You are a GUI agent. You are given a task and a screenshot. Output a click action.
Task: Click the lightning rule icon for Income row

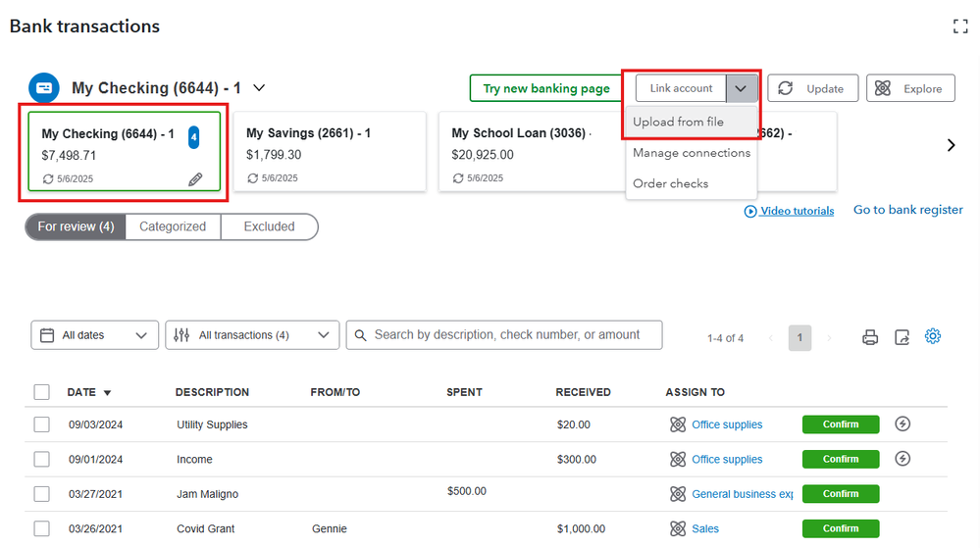coord(903,459)
